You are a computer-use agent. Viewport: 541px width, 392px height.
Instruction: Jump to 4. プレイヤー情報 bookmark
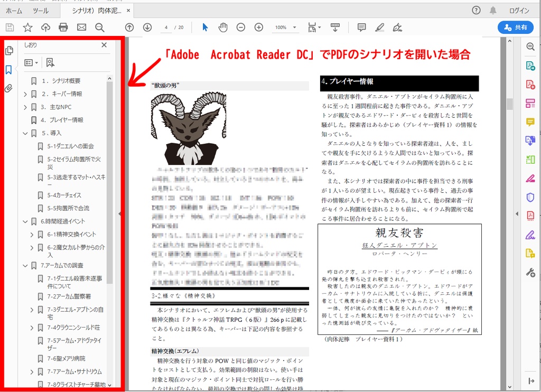click(x=62, y=120)
